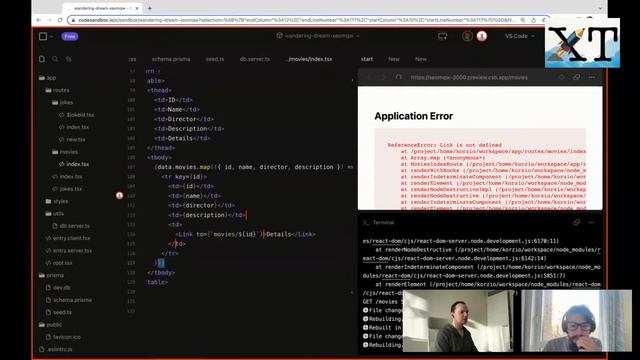Click the second user avatar in the header
The image size is (640, 360).
(x=482, y=36)
